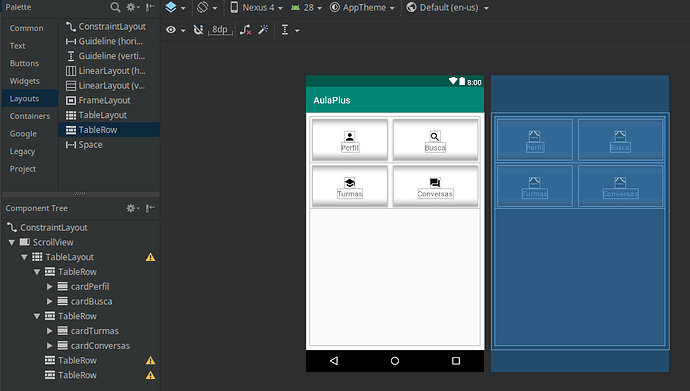Infer constraints with magic wand
The image size is (690, 391).
[x=263, y=30]
